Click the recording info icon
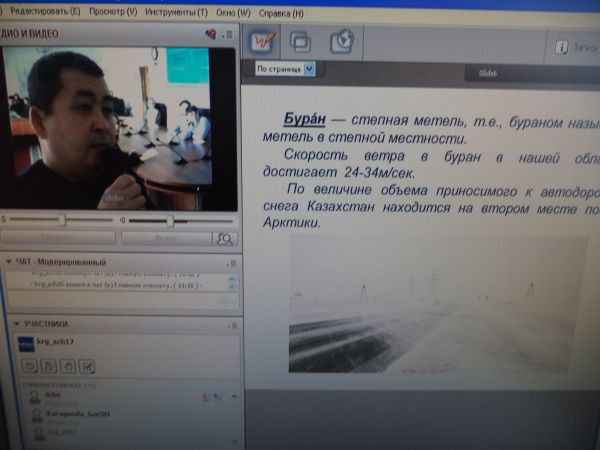 tap(562, 46)
